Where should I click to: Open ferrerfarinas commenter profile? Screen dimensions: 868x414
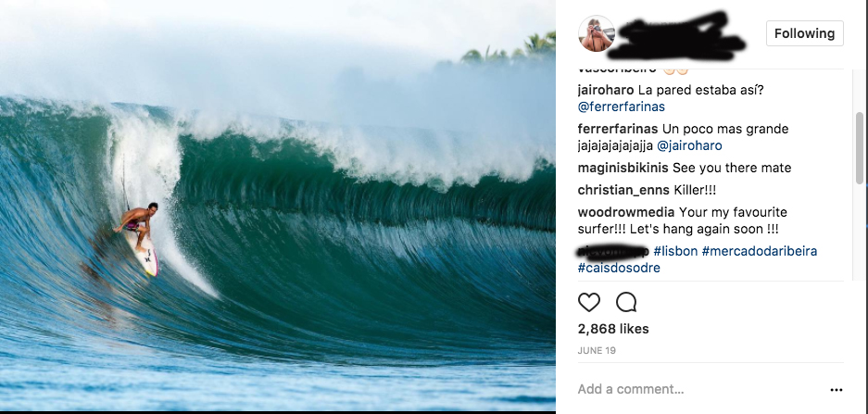(618, 129)
